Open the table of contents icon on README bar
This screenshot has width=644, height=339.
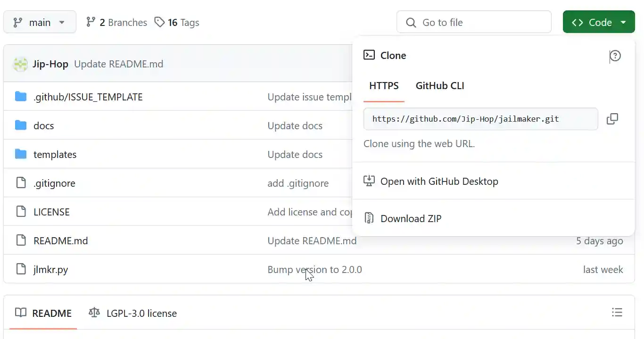(617, 312)
